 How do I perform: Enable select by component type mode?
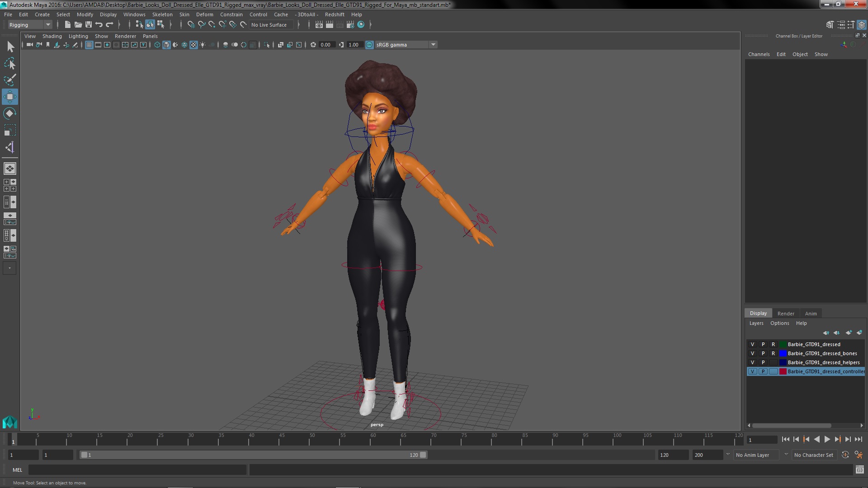[x=160, y=24]
